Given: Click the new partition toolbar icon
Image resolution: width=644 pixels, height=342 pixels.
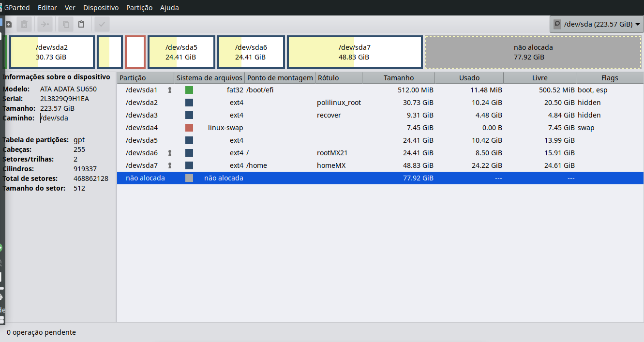Looking at the screenshot, I should coord(9,24).
